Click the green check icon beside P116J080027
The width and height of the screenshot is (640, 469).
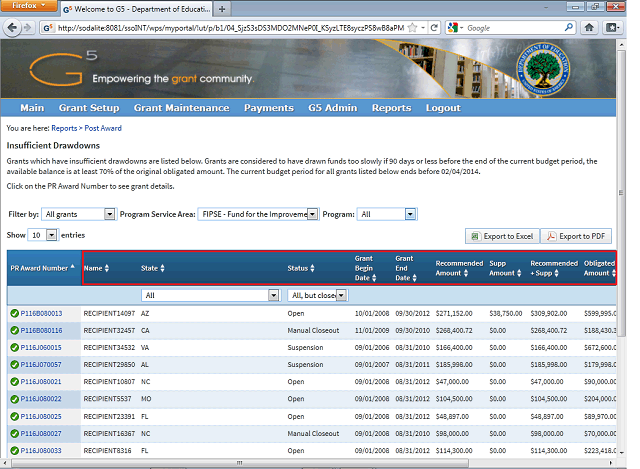(x=14, y=433)
